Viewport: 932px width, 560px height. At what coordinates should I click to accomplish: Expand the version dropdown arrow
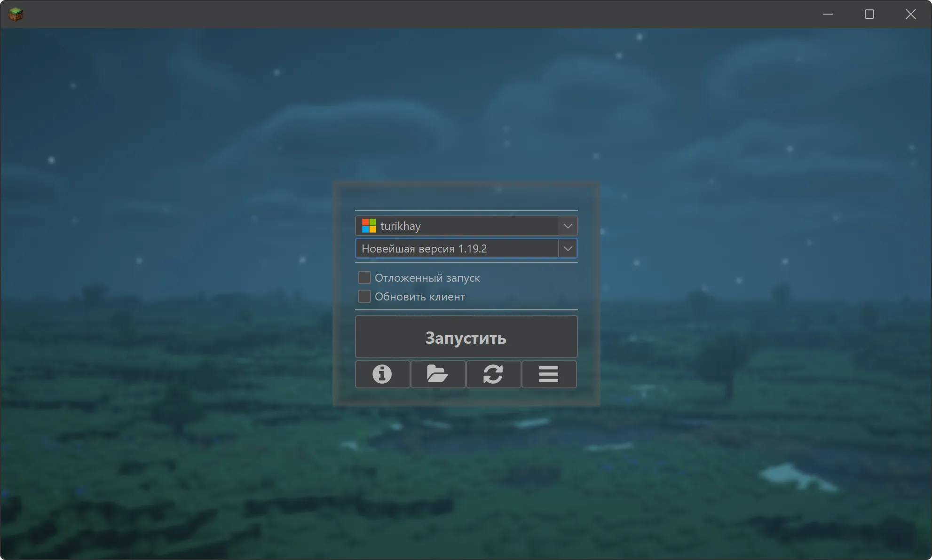[568, 248]
